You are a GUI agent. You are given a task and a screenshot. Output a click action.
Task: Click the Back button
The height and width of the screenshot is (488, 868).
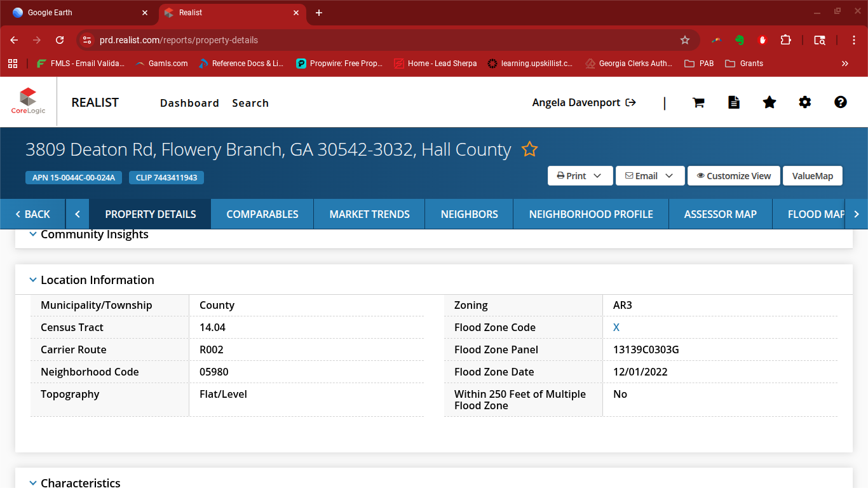pyautogui.click(x=32, y=214)
